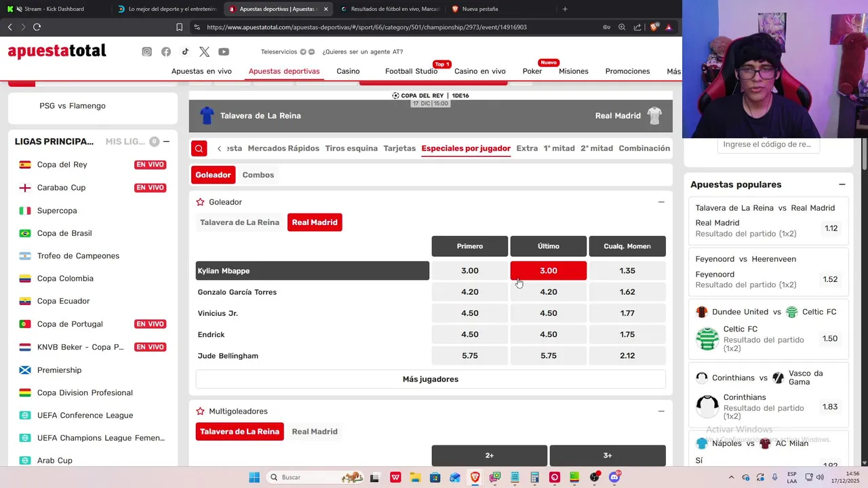Image resolution: width=868 pixels, height=488 pixels.
Task: Click the promo code input field
Action: pyautogui.click(x=768, y=144)
